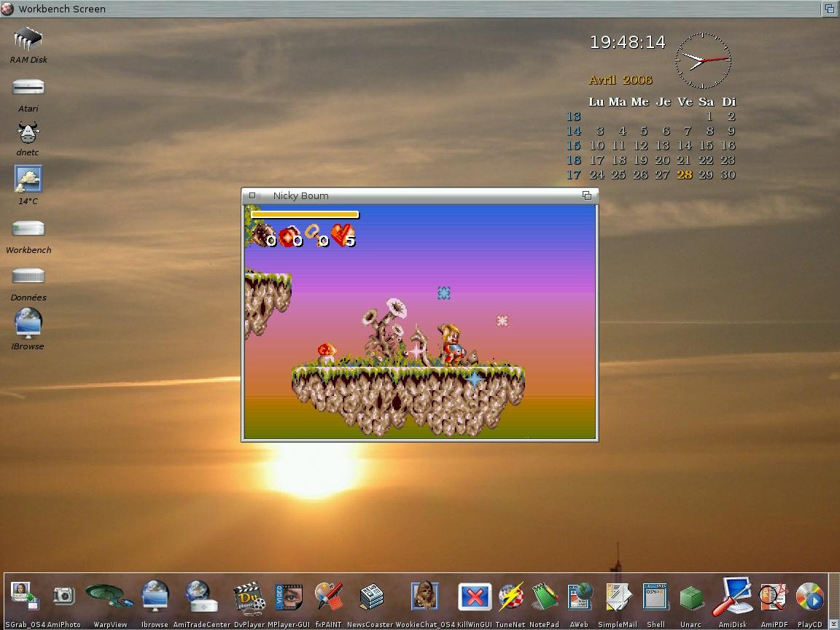Viewport: 840px width, 630px height.
Task: Select highlighted day 28 in calendar
Action: 684,175
